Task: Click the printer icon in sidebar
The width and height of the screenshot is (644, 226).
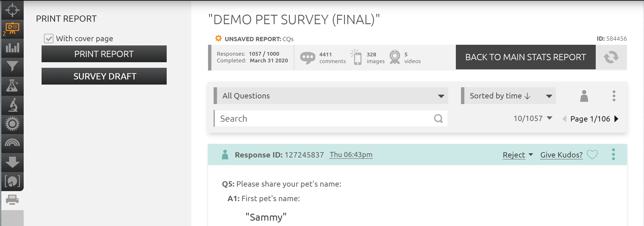Action: 12,199
